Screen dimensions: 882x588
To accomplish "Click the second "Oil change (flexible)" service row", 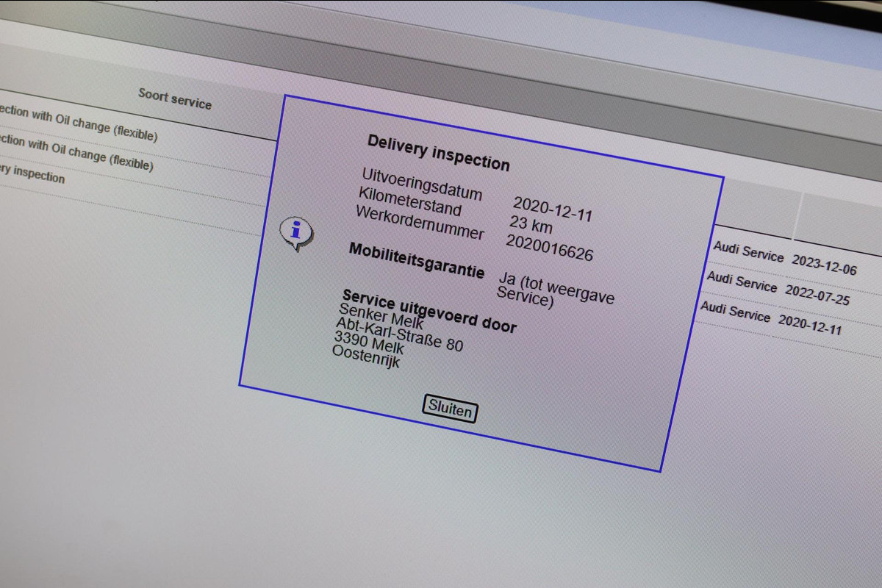I will pos(76,152).
